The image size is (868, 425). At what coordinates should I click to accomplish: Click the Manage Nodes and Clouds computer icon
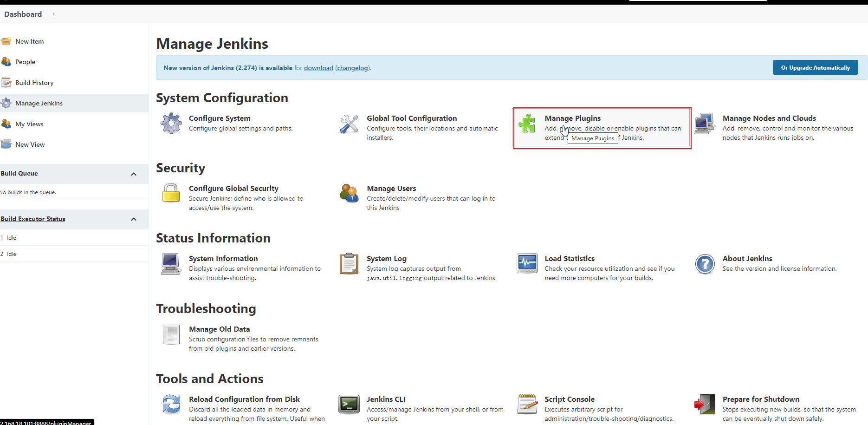tap(705, 124)
